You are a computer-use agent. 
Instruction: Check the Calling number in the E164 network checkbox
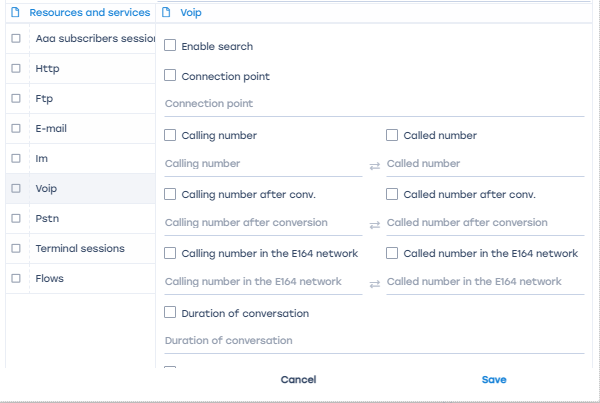point(171,254)
